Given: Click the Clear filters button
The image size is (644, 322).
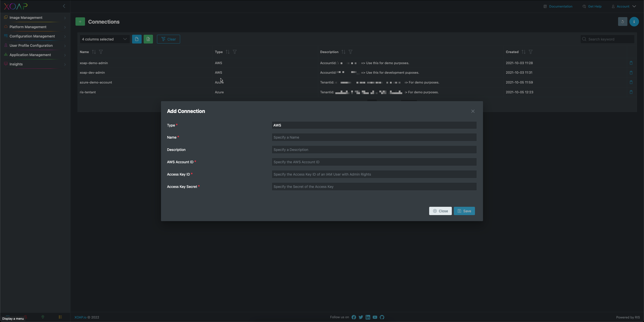Looking at the screenshot, I should click(169, 39).
